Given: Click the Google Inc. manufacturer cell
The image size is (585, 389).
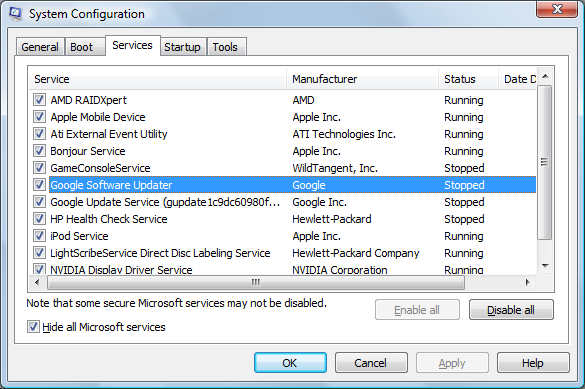Looking at the screenshot, I should 320,202.
